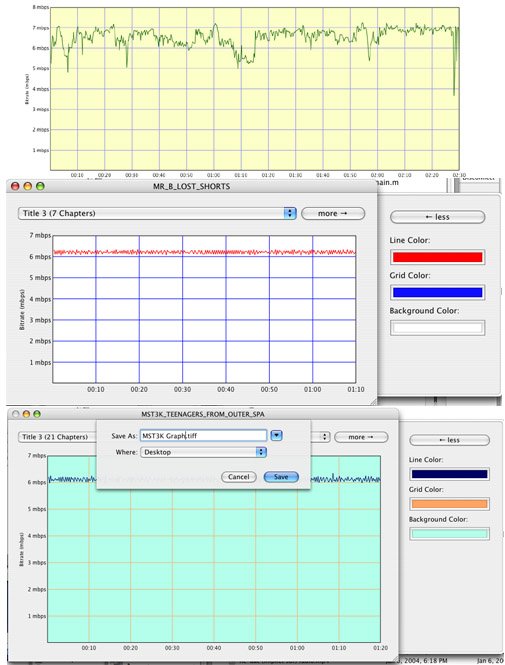
Task: Close the MR_B_LOST_SHORTS window with red button
Action: coord(15,186)
